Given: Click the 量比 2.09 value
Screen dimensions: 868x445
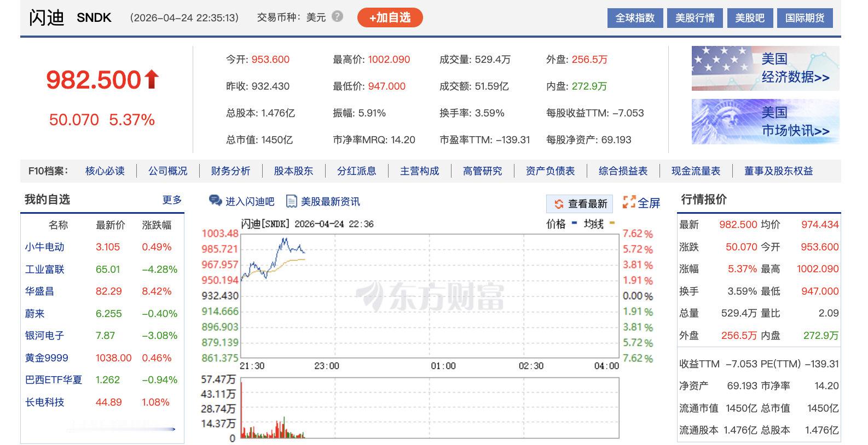Looking at the screenshot, I should [x=829, y=313].
